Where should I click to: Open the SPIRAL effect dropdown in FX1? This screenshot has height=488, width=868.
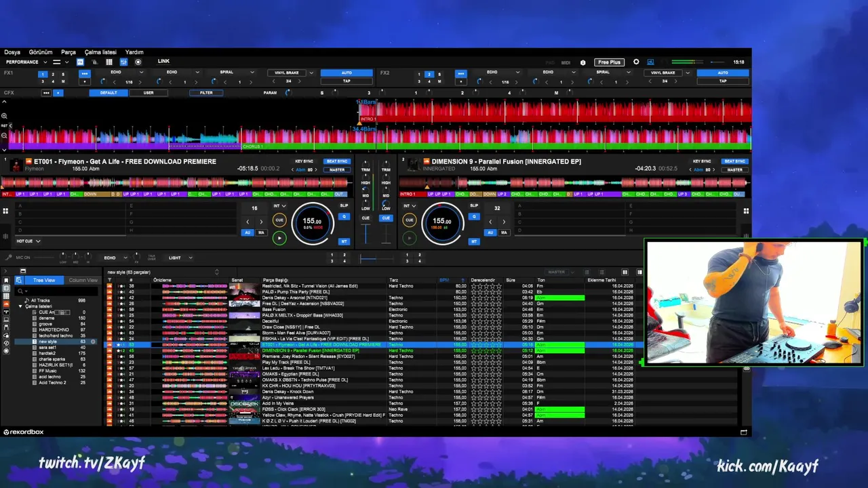coord(252,72)
